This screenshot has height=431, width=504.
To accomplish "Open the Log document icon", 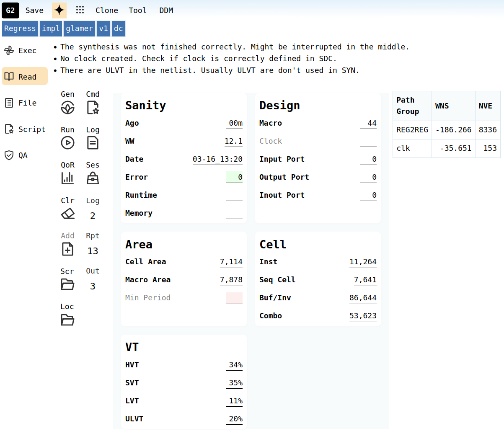I will coord(93,143).
